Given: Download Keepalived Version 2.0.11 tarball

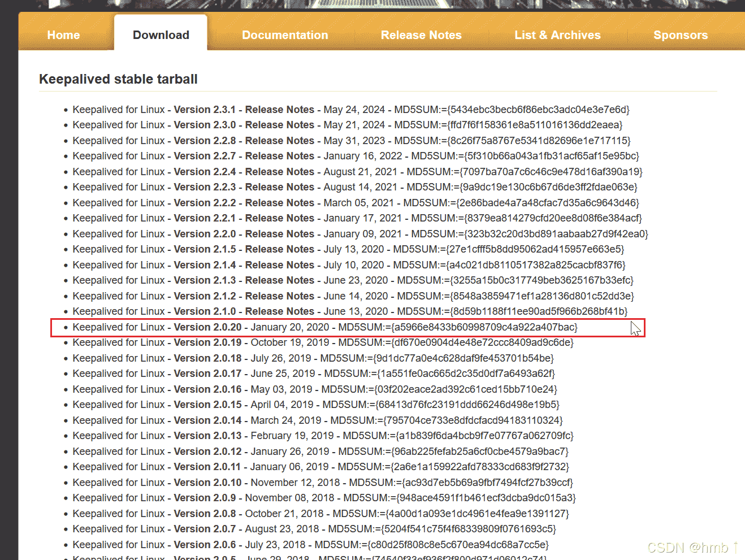Looking at the screenshot, I should (207, 467).
